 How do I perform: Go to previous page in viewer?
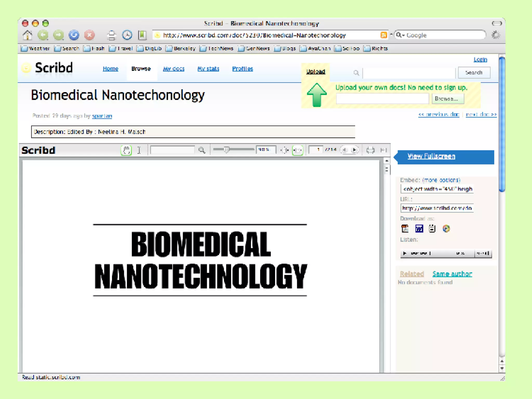[x=344, y=150]
